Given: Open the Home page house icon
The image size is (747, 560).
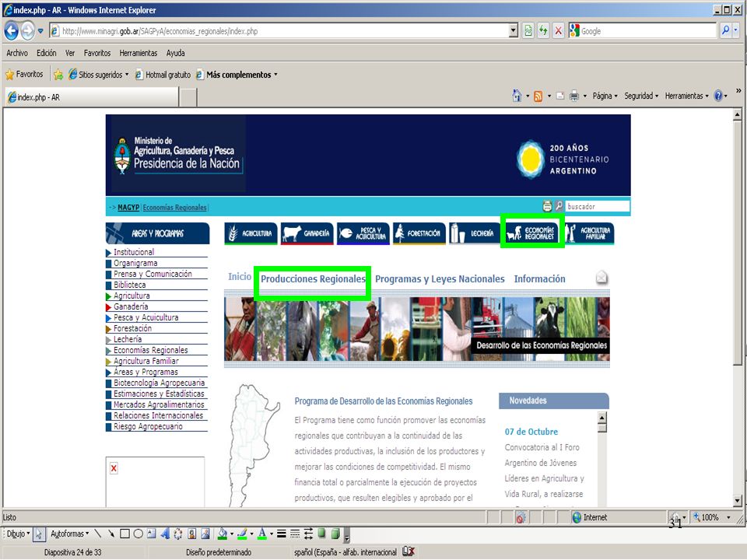Looking at the screenshot, I should point(517,96).
